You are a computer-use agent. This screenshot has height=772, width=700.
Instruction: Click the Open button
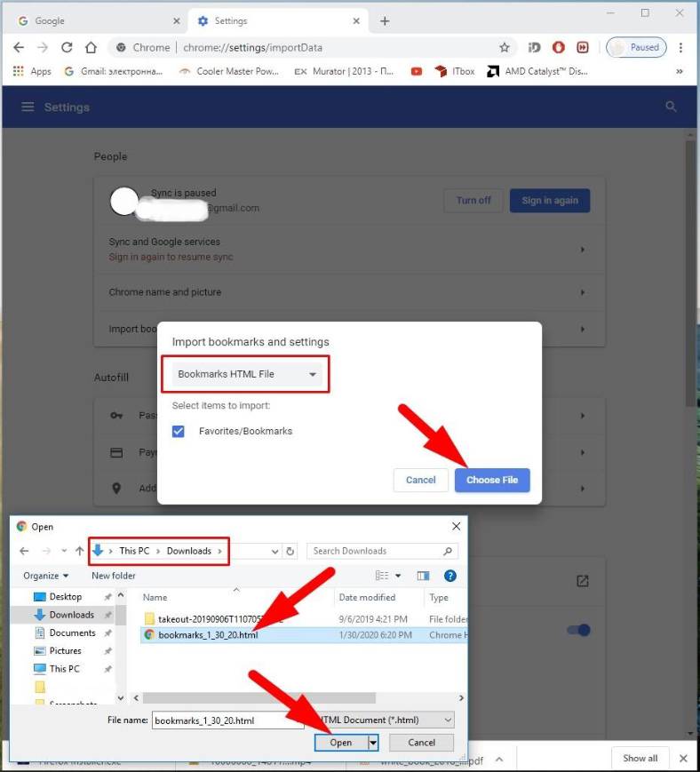[340, 743]
